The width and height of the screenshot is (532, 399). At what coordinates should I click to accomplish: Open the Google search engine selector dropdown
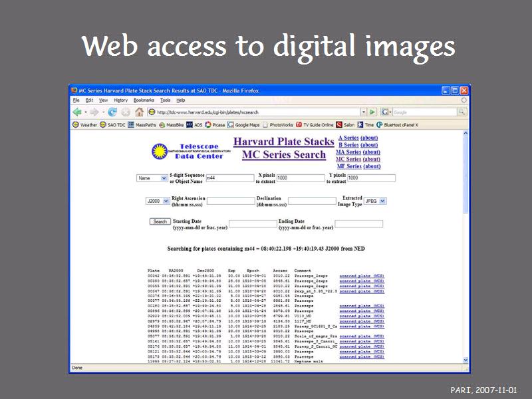point(386,112)
